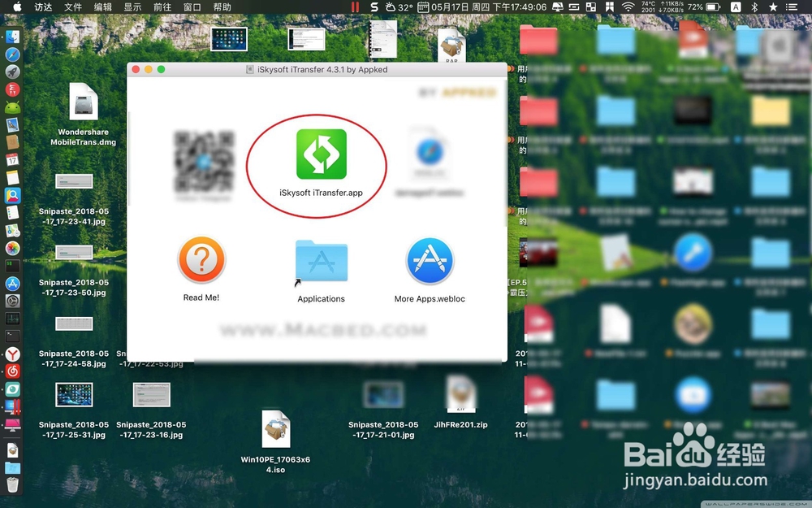812x508 pixels.
Task: Open Notification Center list icon
Action: 791,7
